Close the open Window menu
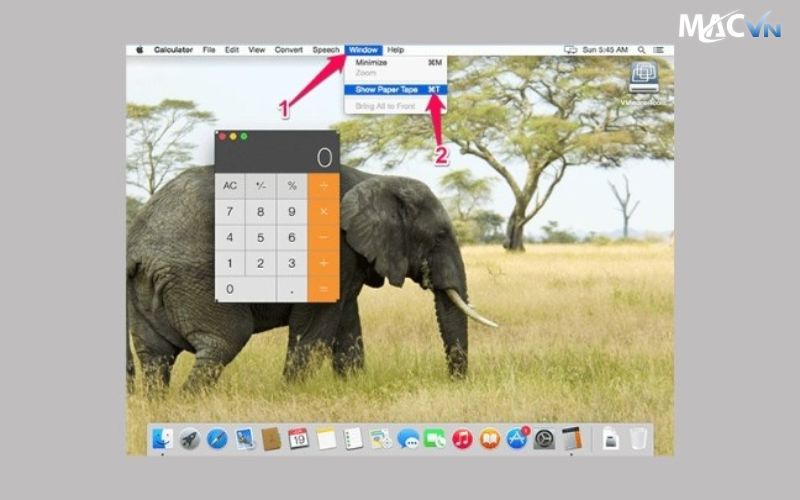This screenshot has width=800, height=500. (363, 49)
